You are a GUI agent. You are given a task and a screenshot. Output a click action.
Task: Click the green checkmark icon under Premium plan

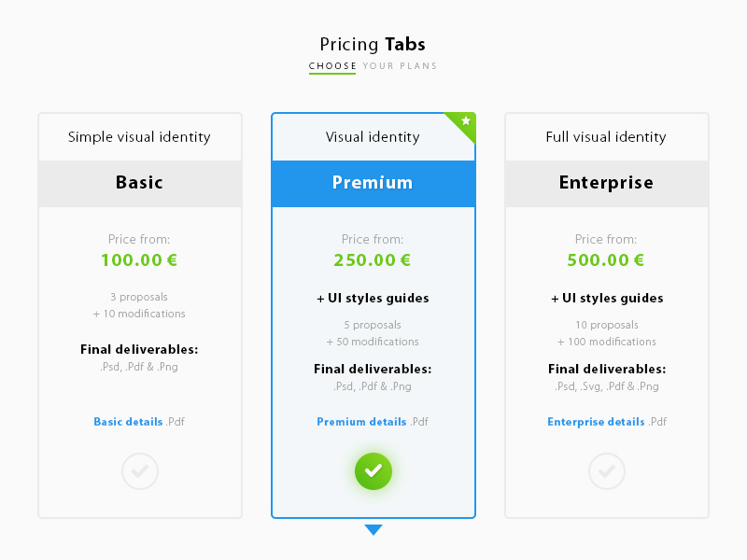coord(373,471)
